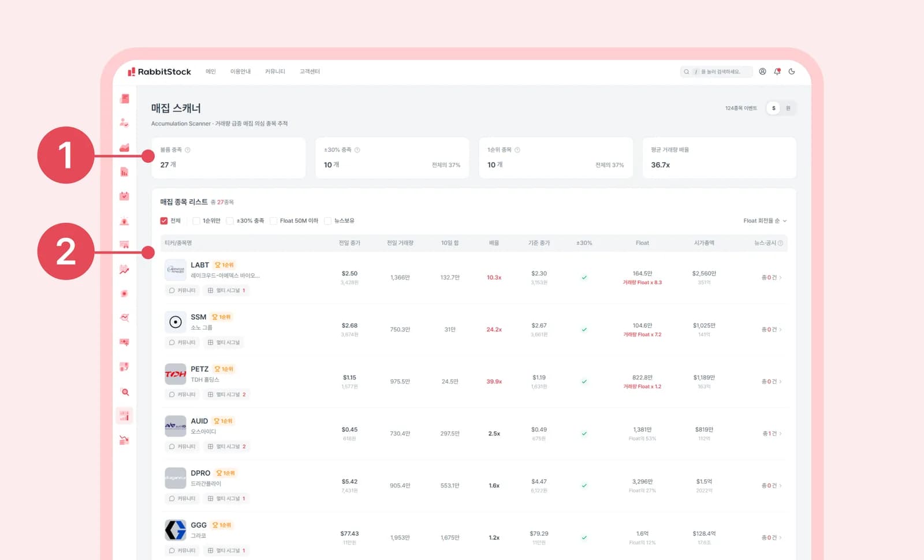Open the siren alert sidebar icon

tap(124, 221)
